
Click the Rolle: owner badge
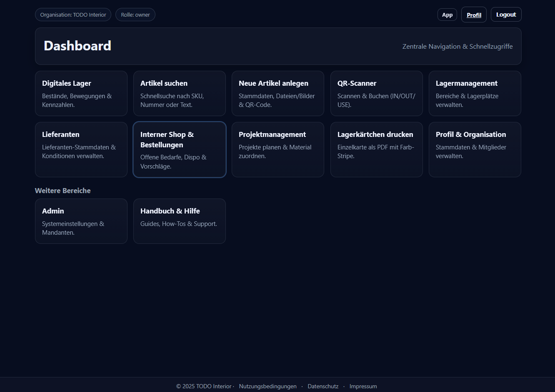(135, 15)
